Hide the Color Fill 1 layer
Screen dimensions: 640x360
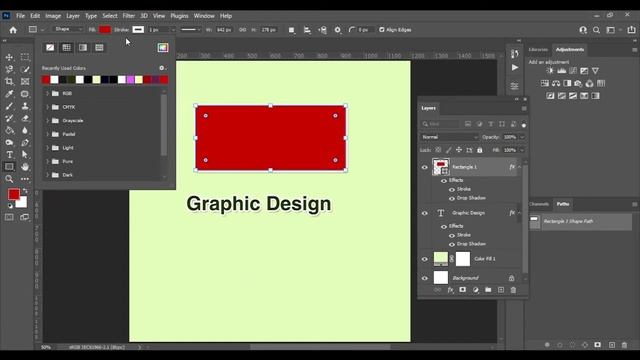424,259
